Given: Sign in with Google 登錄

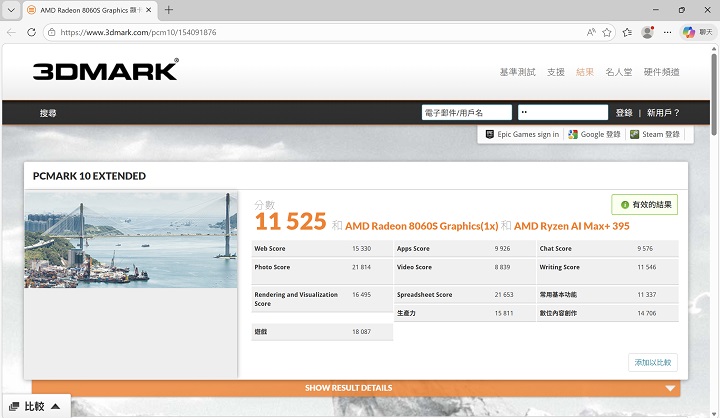Looking at the screenshot, I should pos(594,134).
